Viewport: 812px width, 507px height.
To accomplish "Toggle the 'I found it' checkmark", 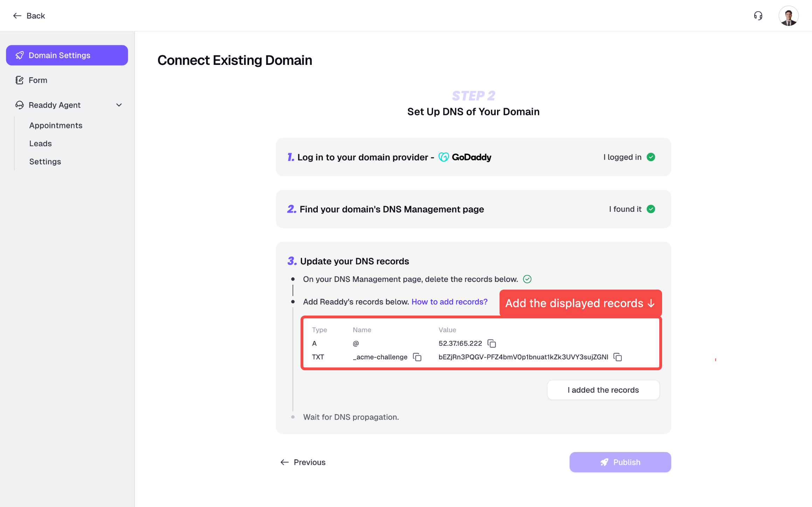I will point(651,209).
